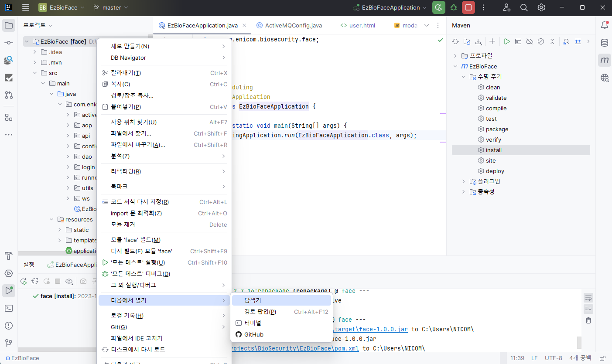The image size is (612, 364).
Task: Click face-1.0.0.jar link in console
Action: click(x=371, y=330)
